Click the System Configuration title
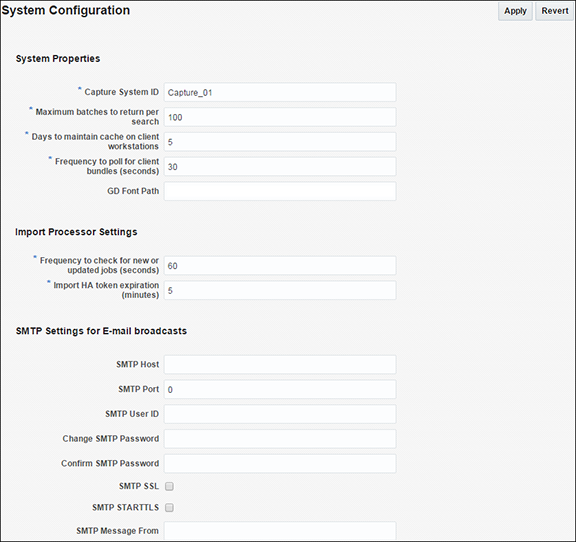 (66, 10)
